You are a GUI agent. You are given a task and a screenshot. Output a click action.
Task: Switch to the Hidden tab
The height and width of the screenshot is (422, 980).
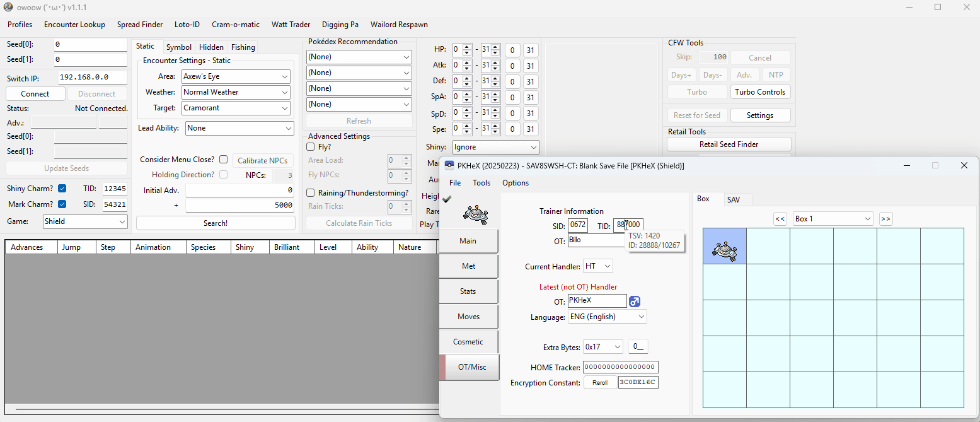[x=211, y=47]
